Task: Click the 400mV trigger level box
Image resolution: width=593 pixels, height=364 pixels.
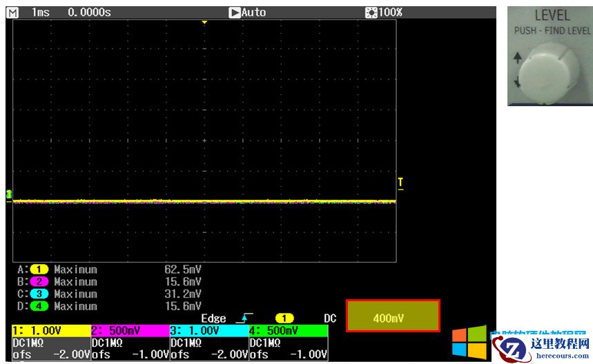Action: [x=392, y=316]
